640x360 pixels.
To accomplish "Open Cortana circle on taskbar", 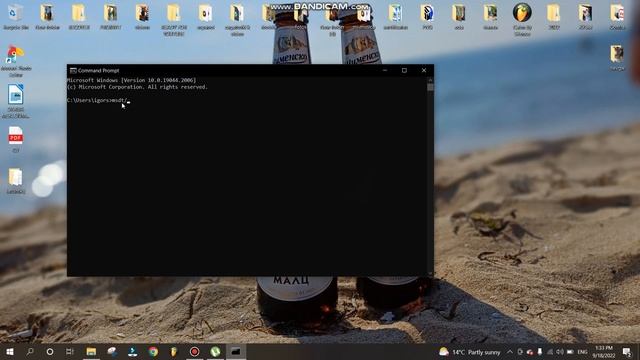I will [x=50, y=351].
